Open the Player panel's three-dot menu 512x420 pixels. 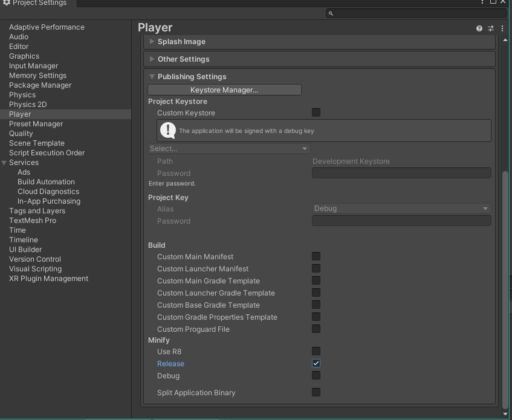[502, 28]
